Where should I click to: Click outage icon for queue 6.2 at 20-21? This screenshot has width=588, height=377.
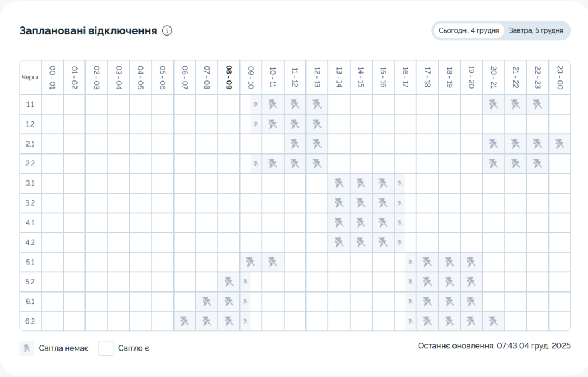(x=493, y=321)
